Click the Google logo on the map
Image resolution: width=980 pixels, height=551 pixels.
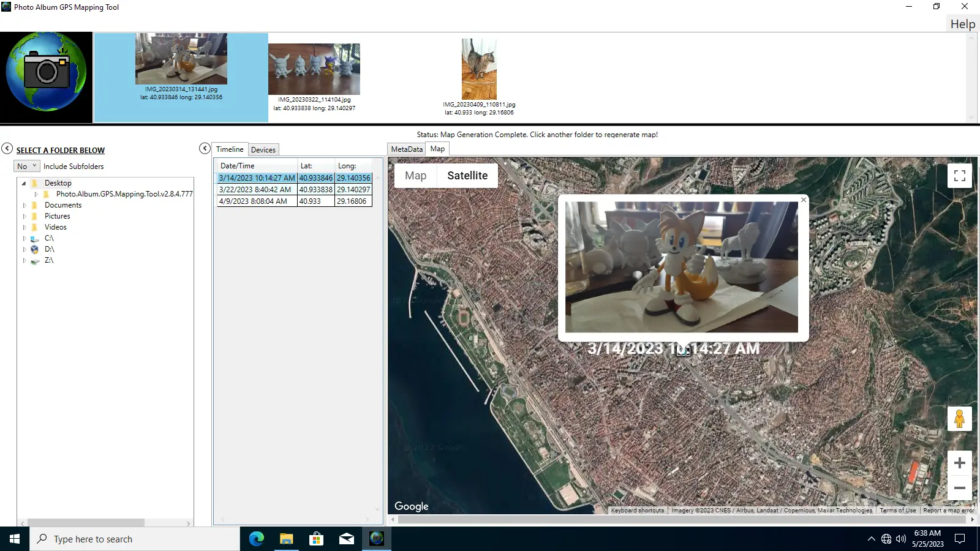[411, 506]
